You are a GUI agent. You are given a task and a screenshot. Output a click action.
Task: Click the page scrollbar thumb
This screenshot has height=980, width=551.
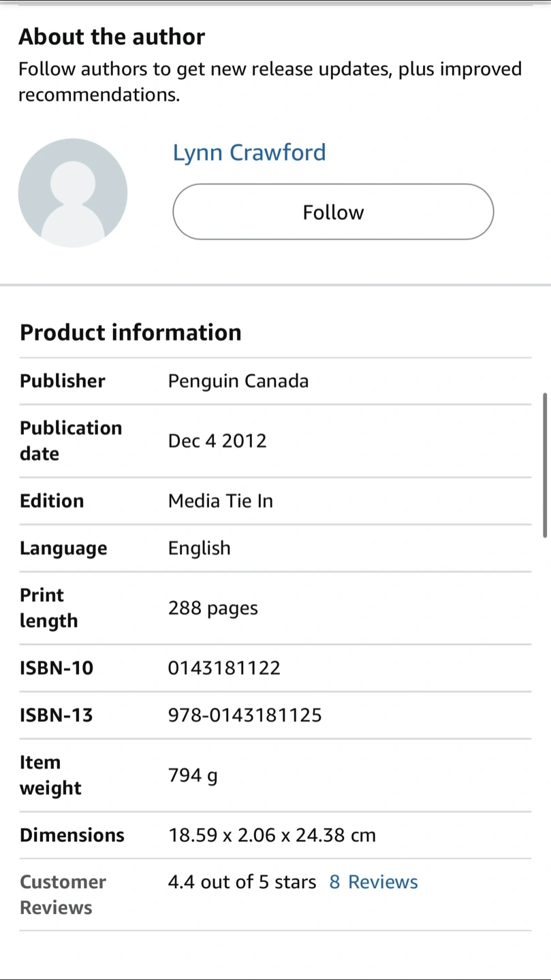545,465
